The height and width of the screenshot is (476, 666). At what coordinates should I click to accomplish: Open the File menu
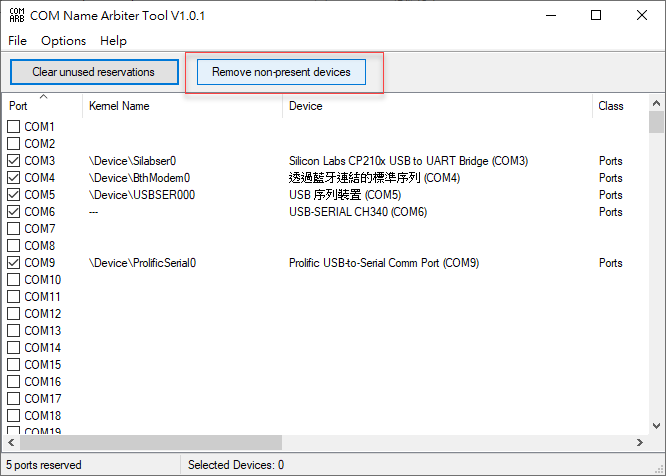(17, 41)
